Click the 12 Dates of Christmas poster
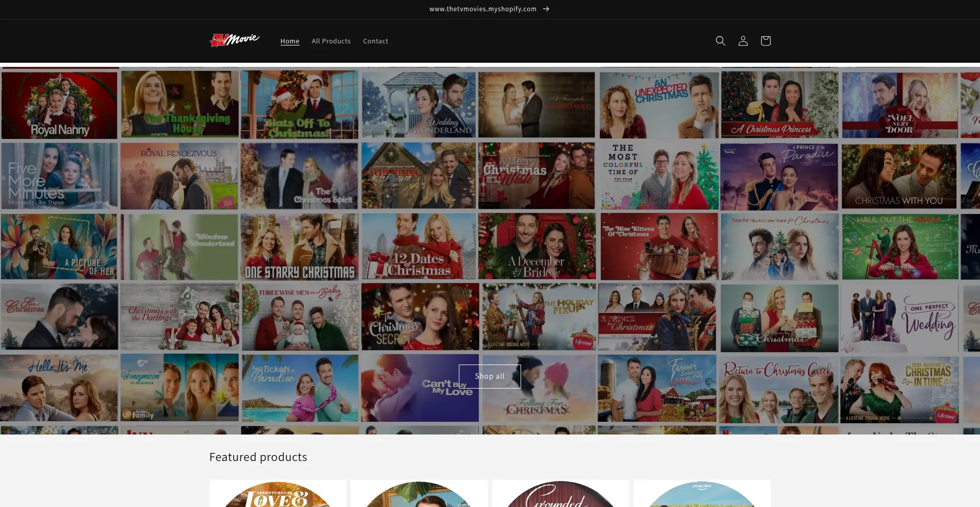 (419, 247)
